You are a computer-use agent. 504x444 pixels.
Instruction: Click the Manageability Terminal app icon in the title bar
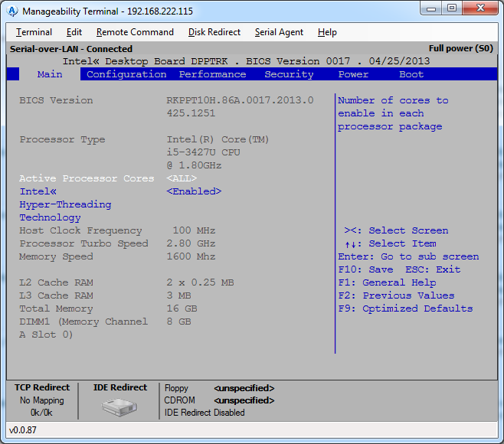click(x=12, y=11)
